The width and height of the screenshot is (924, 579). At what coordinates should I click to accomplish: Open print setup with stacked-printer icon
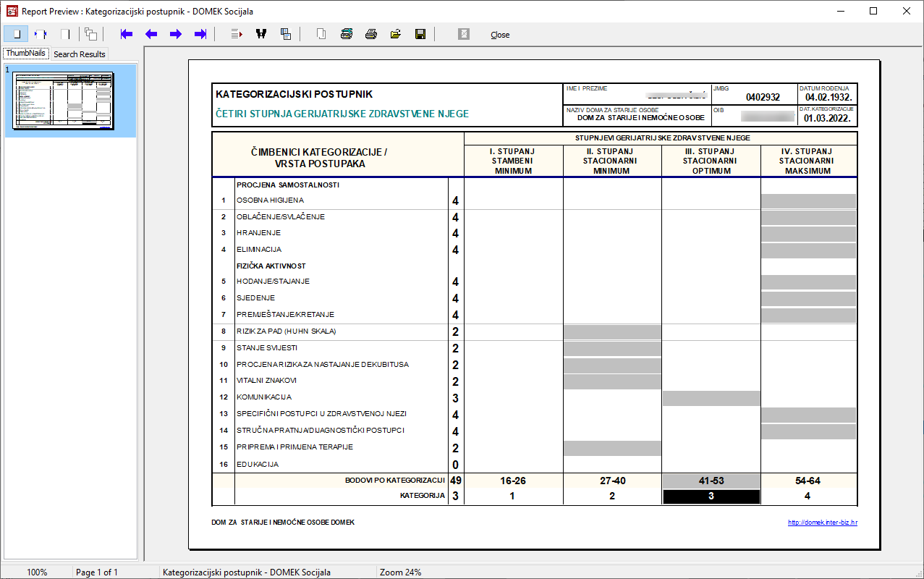pyautogui.click(x=347, y=34)
